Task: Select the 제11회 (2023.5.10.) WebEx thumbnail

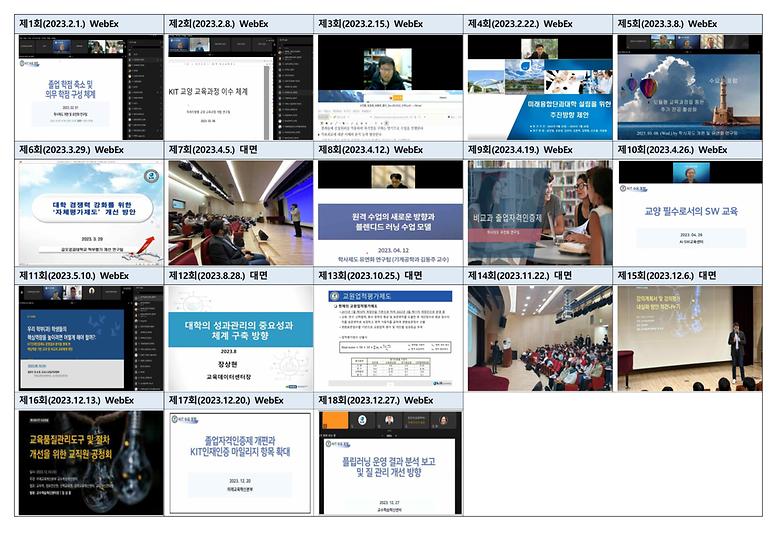Action: click(89, 337)
